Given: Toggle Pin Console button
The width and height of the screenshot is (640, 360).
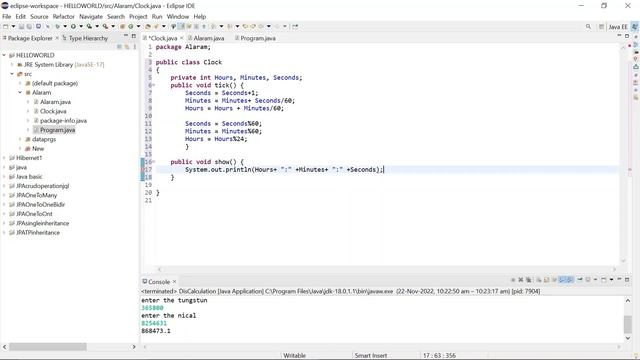Looking at the screenshot, I should [580, 280].
